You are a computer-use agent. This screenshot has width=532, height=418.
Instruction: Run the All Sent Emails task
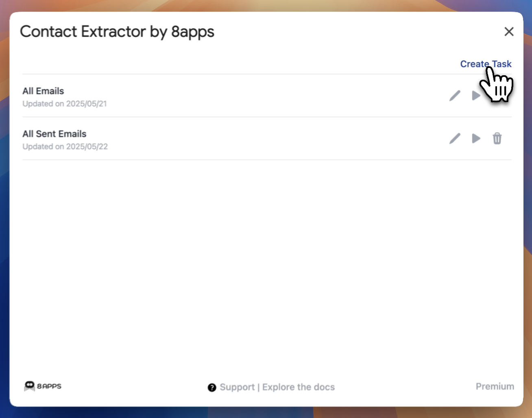[x=476, y=138]
